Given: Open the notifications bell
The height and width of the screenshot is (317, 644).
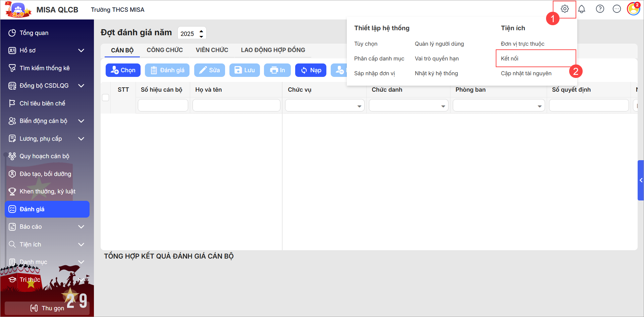Looking at the screenshot, I should [582, 9].
